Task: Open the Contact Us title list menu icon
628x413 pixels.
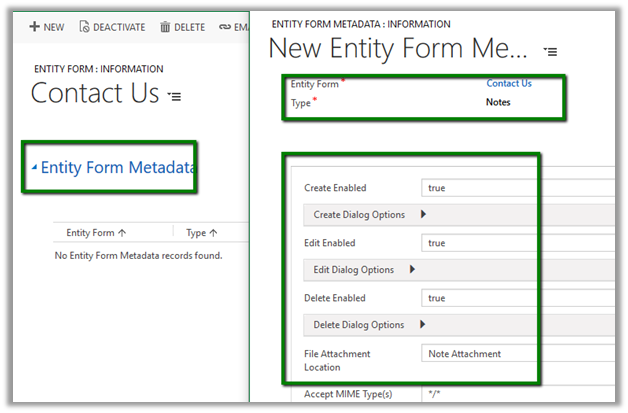Action: pyautogui.click(x=176, y=96)
